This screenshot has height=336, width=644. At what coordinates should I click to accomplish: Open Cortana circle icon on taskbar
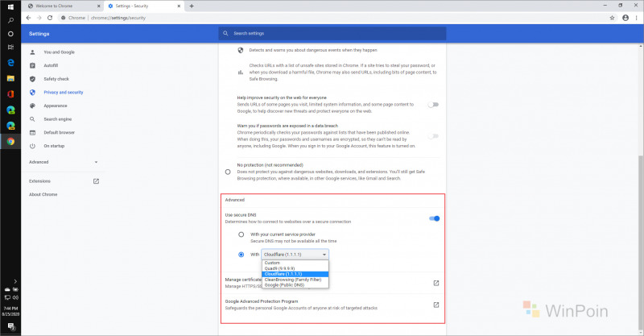click(10, 34)
